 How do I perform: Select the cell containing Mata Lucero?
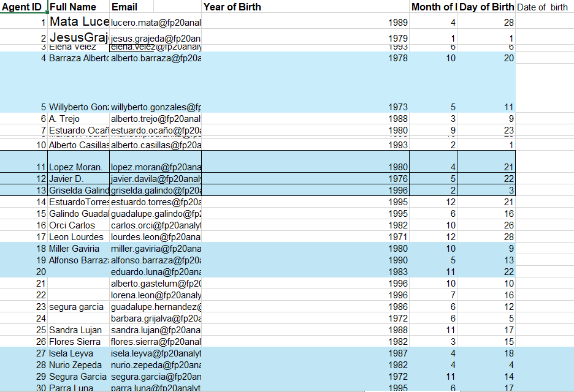click(x=80, y=21)
